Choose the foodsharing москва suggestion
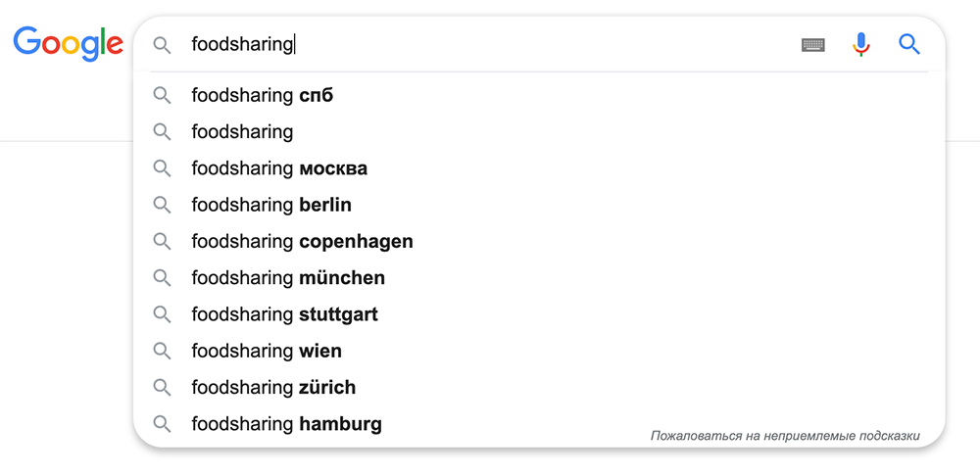The width and height of the screenshot is (980, 476). point(539,168)
